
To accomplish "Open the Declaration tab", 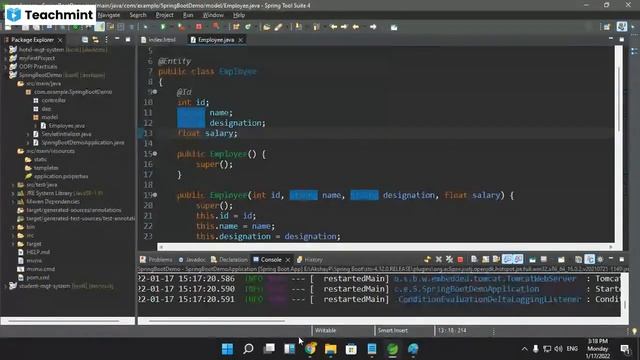I will point(229,260).
